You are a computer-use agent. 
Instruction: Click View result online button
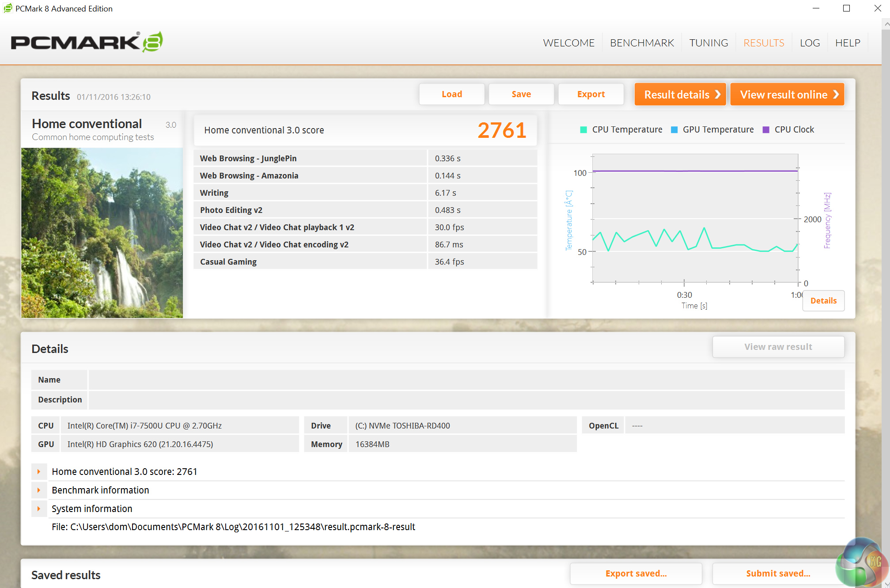click(787, 94)
